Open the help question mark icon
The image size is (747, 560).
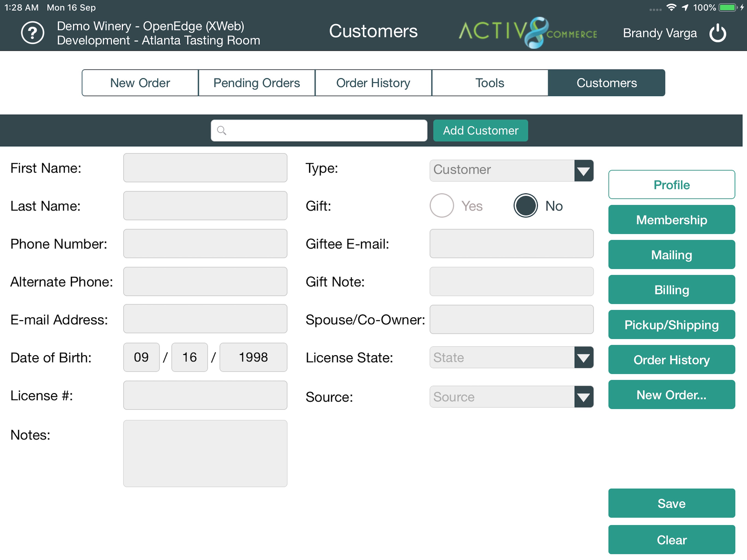coord(33,33)
